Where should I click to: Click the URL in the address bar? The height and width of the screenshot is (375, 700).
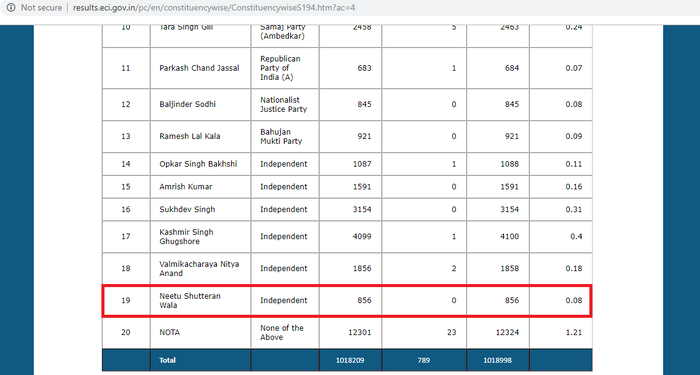tap(214, 8)
